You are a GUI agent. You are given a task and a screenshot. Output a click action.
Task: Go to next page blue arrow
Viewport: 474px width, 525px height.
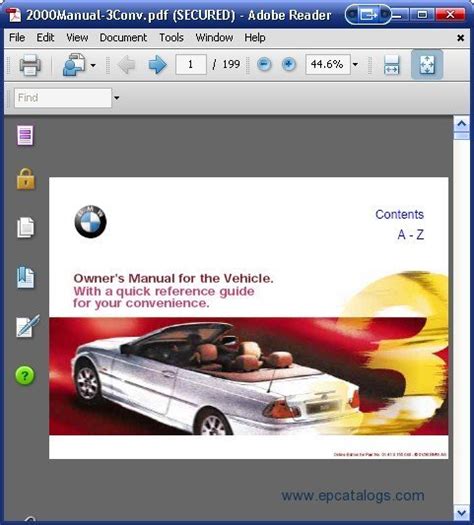[157, 65]
